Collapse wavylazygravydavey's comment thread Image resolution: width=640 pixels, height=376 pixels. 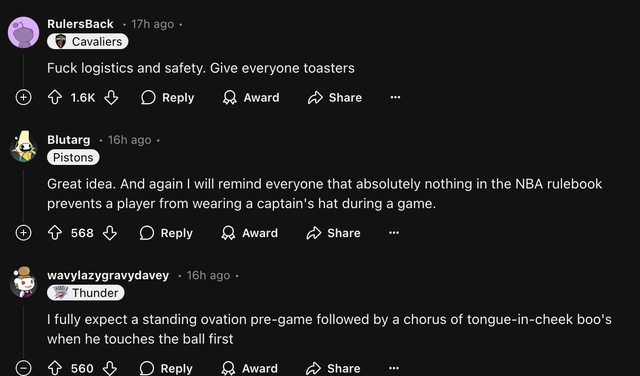coord(23,368)
